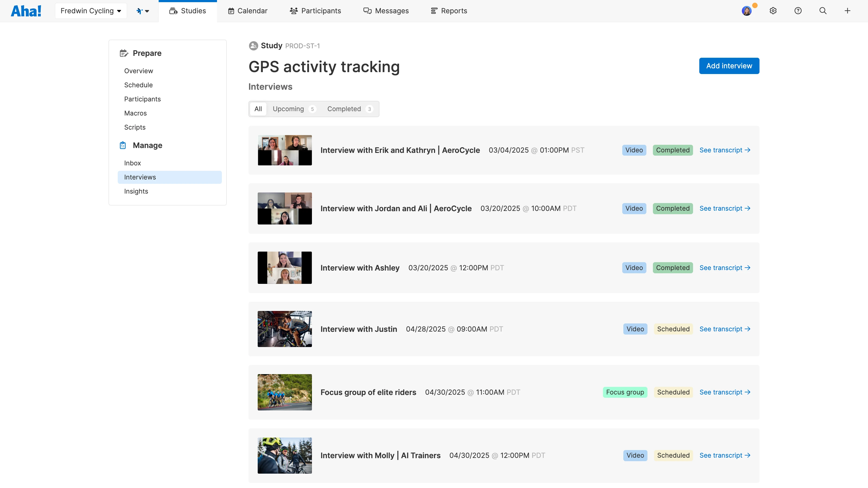The width and height of the screenshot is (868, 488).
Task: Click the Manage clipboard icon
Action: point(123,146)
